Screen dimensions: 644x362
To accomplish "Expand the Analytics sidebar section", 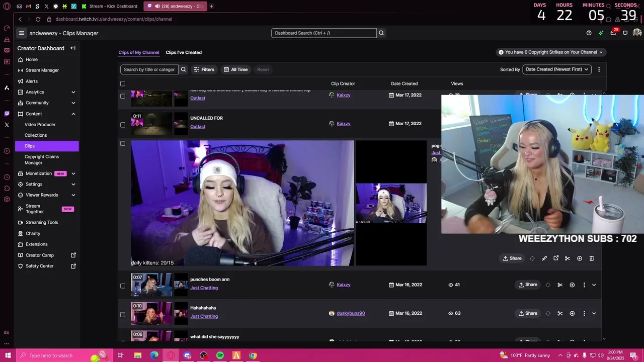I will click(73, 92).
